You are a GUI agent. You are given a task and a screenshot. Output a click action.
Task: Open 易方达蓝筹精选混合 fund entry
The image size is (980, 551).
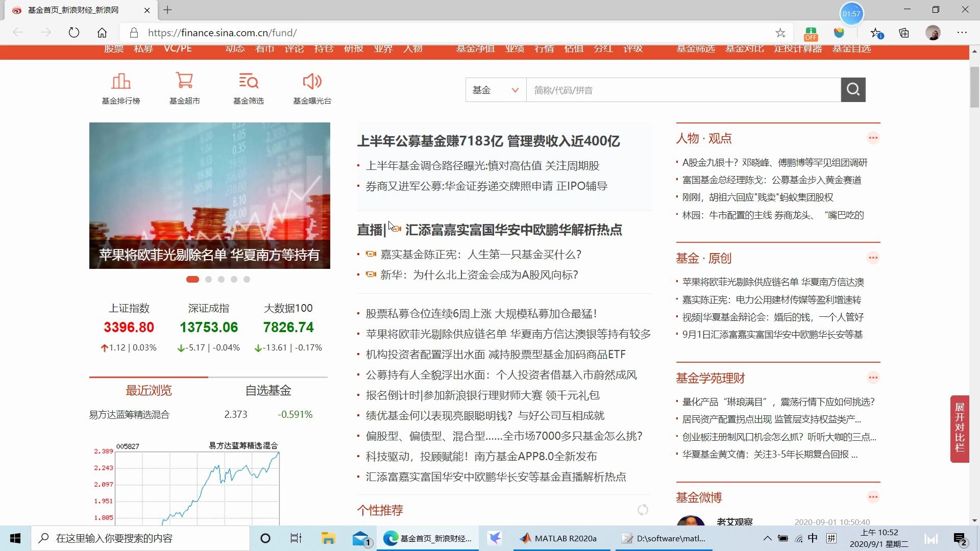tap(129, 414)
